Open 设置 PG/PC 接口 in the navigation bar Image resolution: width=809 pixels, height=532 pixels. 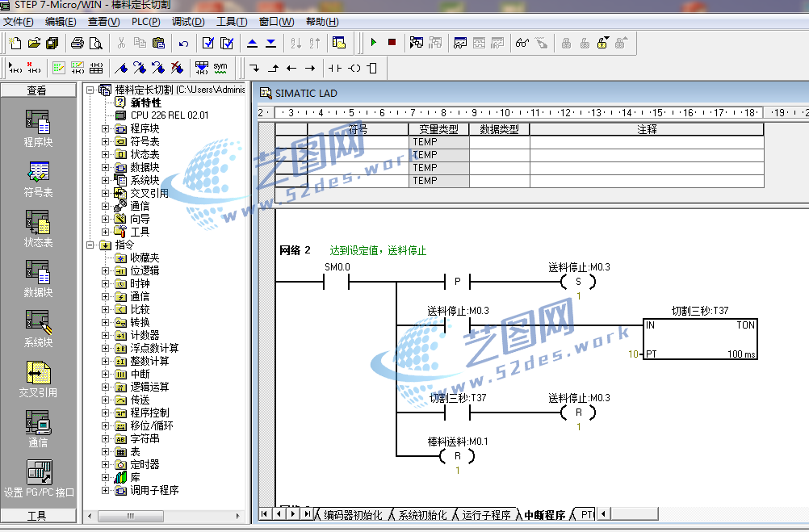coord(39,480)
